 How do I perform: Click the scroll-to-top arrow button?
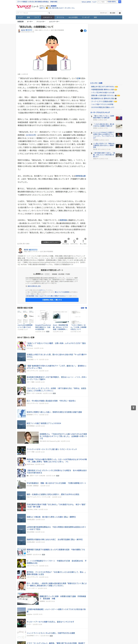coord(133,408)
